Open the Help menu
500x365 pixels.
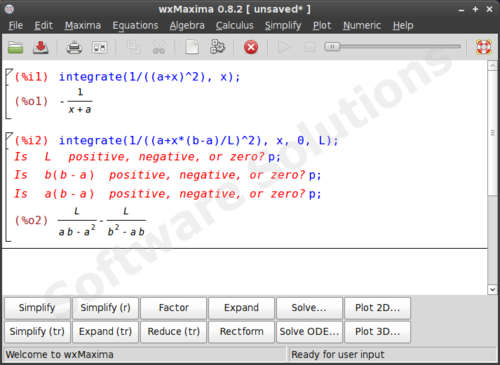pos(403,25)
